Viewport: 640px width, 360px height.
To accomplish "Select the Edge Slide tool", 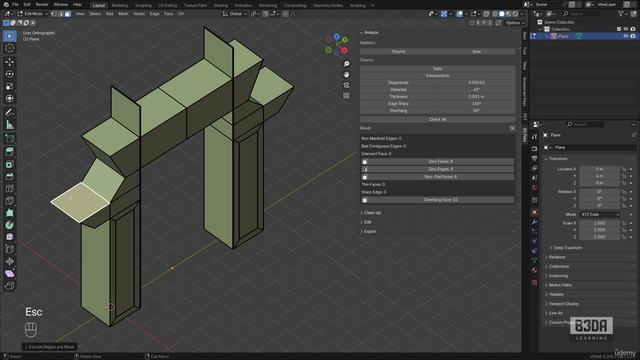I will point(10,249).
